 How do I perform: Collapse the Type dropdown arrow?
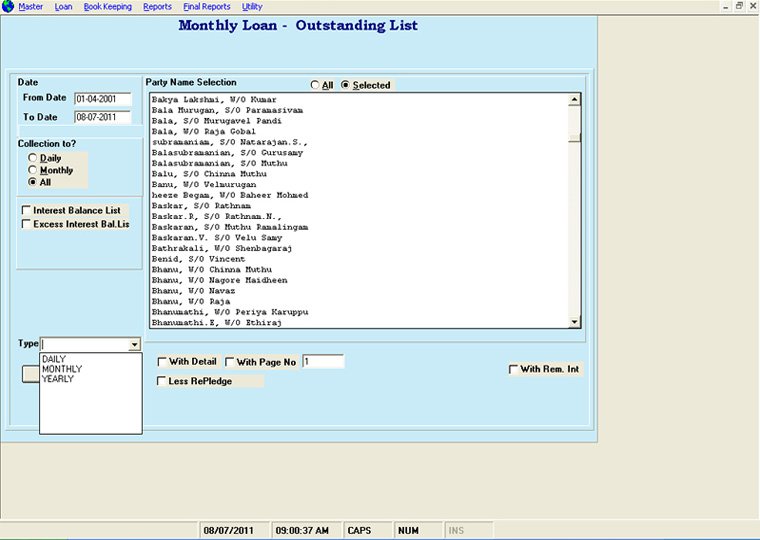tap(134, 344)
